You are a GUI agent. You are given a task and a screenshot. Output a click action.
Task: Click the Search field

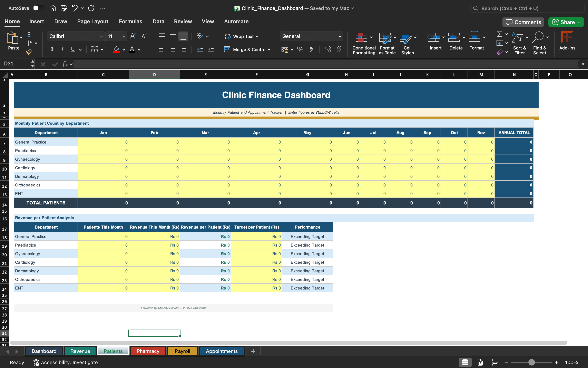coord(527,8)
